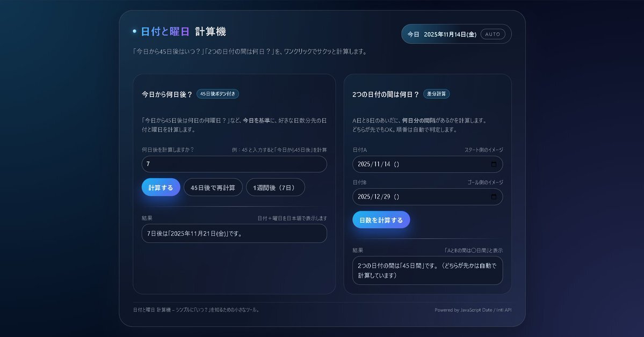This screenshot has width=644, height=337.
Task: Click the 日付と曜日 計算機 title
Action: coord(183,32)
